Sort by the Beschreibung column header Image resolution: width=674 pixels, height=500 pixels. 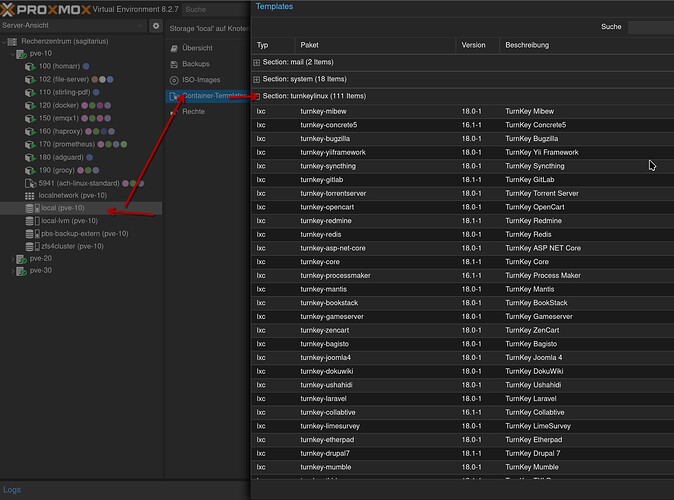(x=587, y=45)
